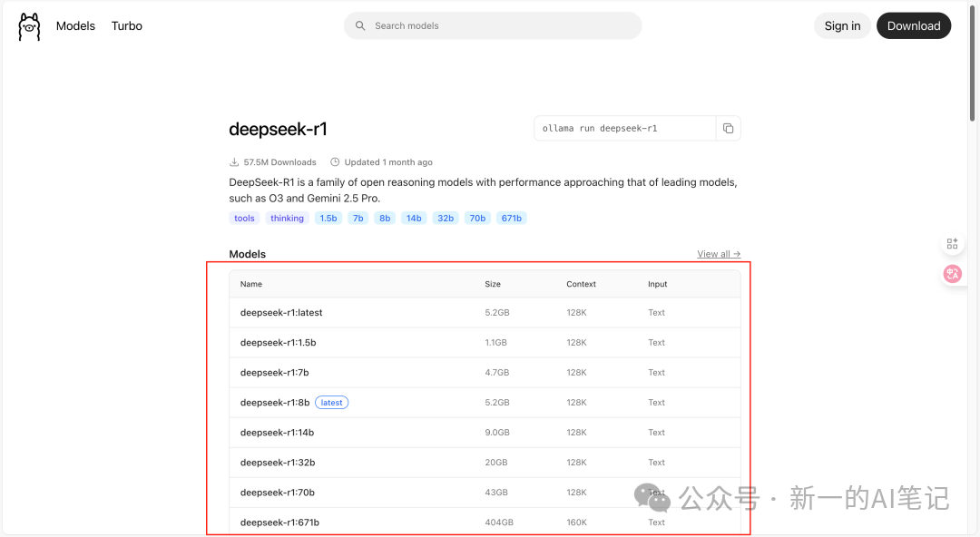The width and height of the screenshot is (980, 537).
Task: Click the search magnifier icon
Action: 360,25
